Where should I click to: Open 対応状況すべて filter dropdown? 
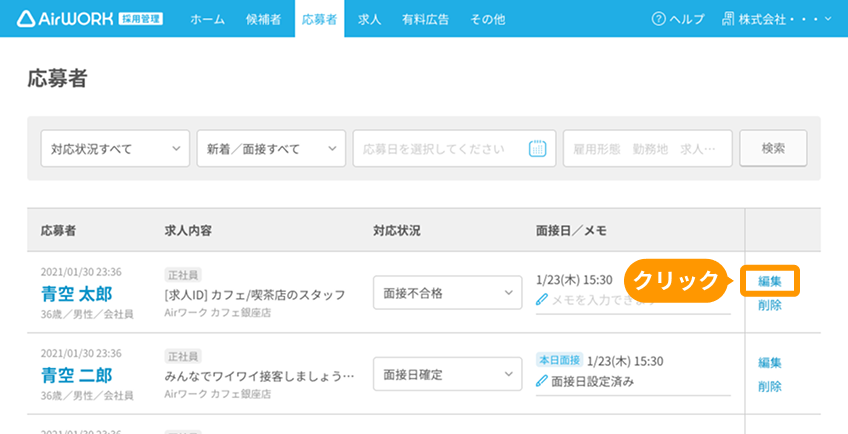pyautogui.click(x=115, y=148)
